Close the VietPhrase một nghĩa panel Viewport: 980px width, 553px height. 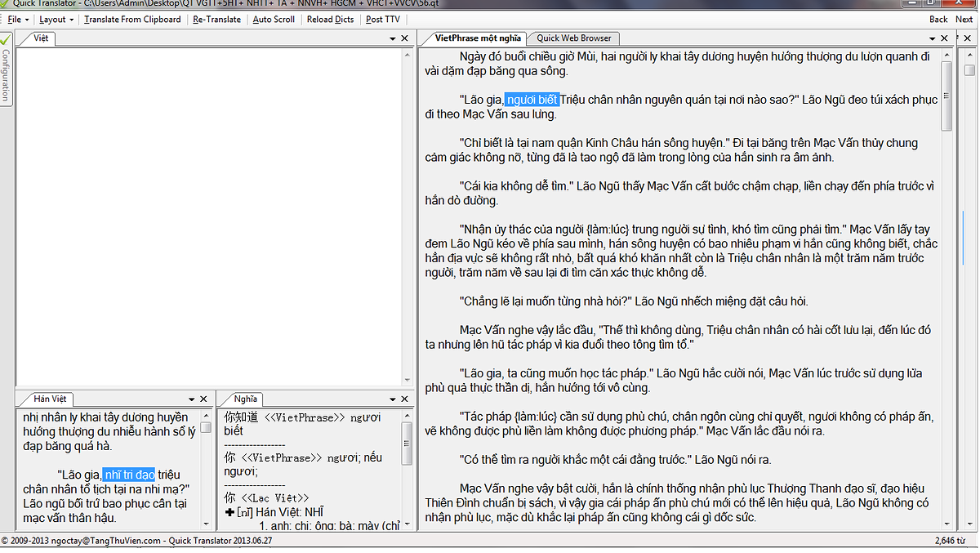(946, 38)
